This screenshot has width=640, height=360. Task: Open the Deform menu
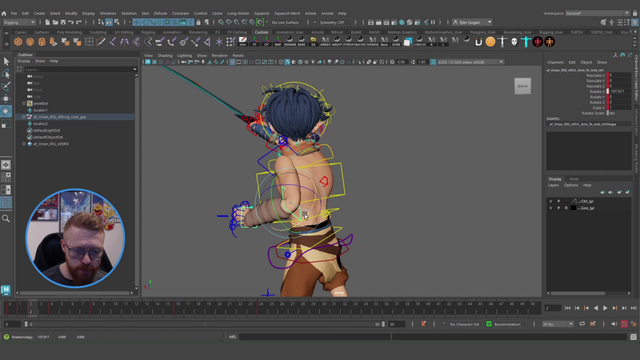(160, 13)
